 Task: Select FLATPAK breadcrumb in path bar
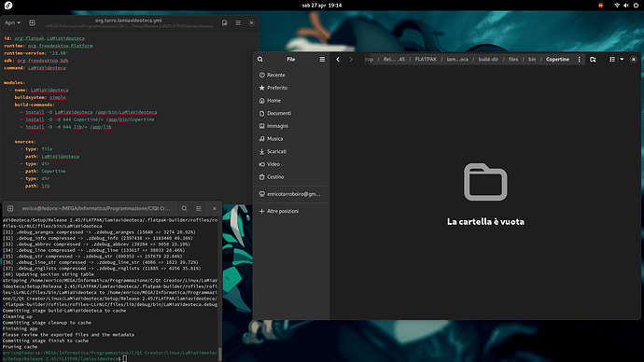click(x=426, y=59)
